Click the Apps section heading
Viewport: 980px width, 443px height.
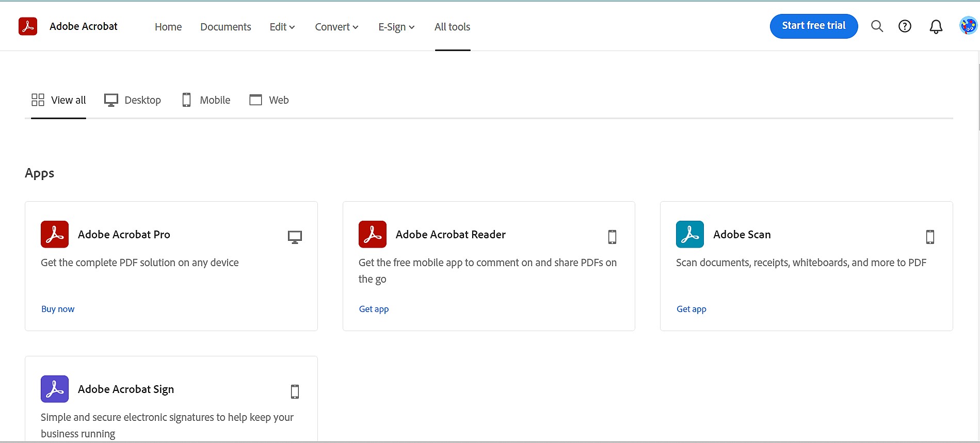pyautogui.click(x=40, y=173)
